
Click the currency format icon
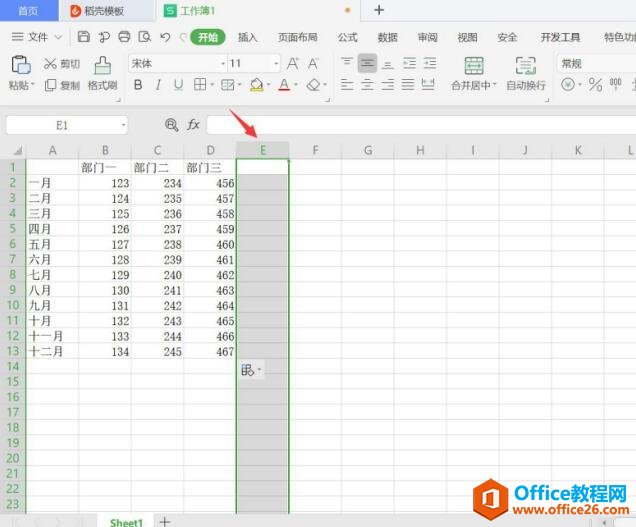(x=568, y=84)
